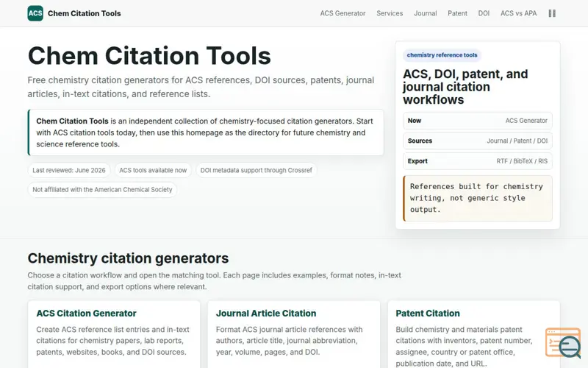Click the pause-style icon in the navbar
Image resolution: width=588 pixels, height=368 pixels.
552,13
